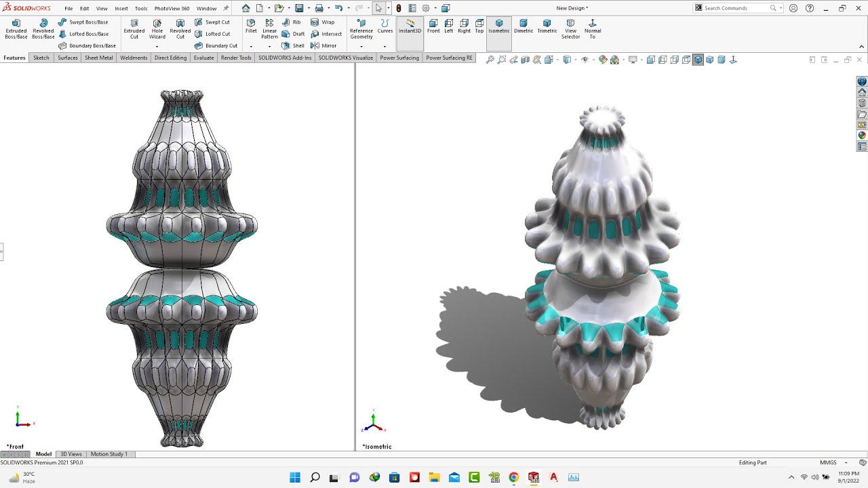Open the 3D Views tab
This screenshot has width=868, height=488.
[x=71, y=454]
